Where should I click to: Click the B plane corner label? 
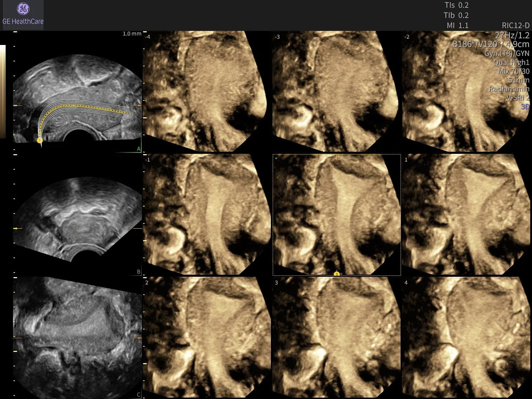pos(138,272)
